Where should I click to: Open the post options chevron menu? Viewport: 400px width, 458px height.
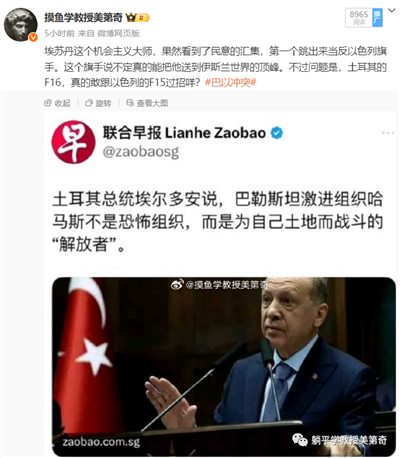coord(392,11)
